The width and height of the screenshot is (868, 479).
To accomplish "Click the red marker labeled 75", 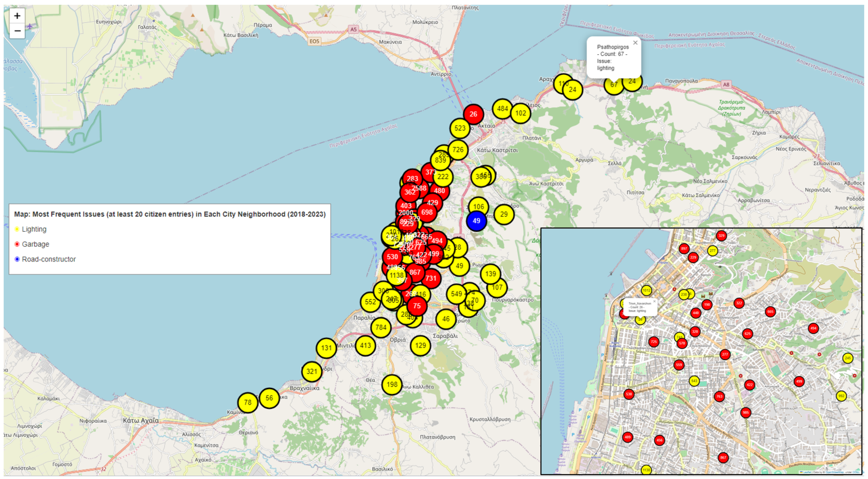I will point(417,306).
